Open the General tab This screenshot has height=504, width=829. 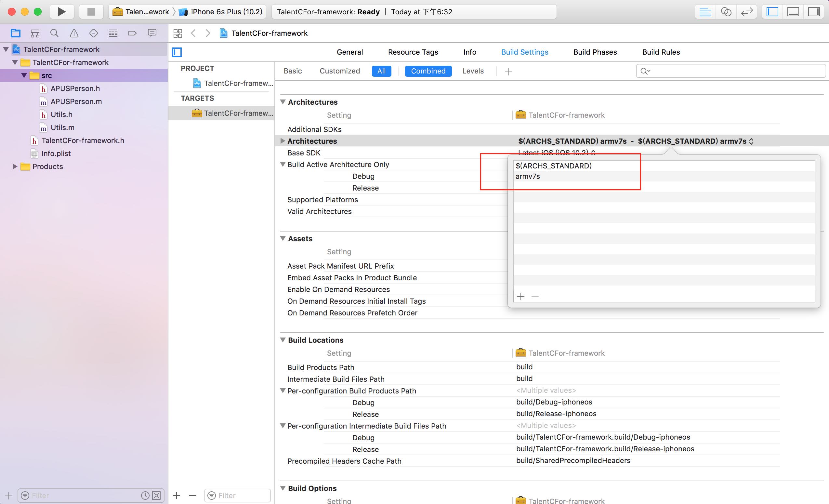349,52
